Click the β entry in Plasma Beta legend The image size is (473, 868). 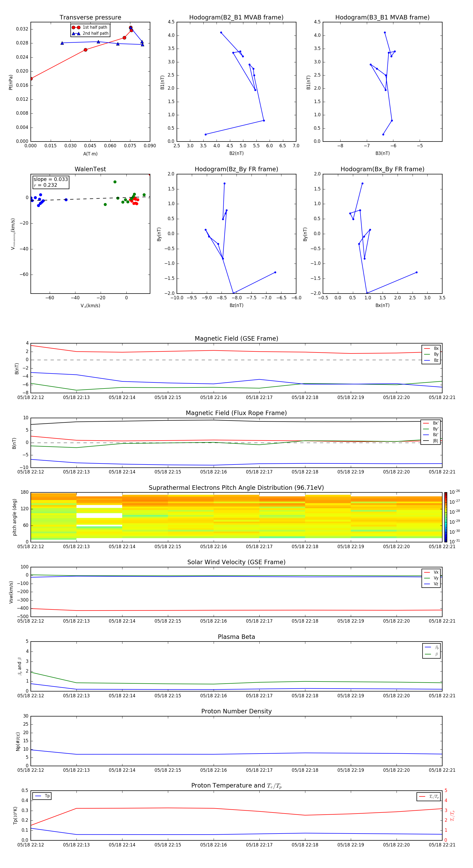coord(431,654)
